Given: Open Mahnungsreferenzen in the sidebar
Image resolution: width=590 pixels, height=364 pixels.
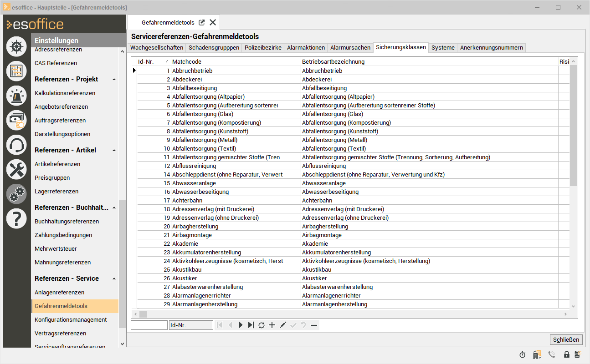Looking at the screenshot, I should click(62, 262).
